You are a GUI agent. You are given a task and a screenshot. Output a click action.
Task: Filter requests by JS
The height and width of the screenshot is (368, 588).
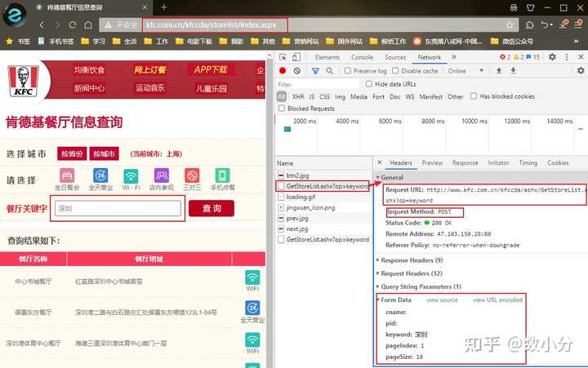pyautogui.click(x=312, y=96)
